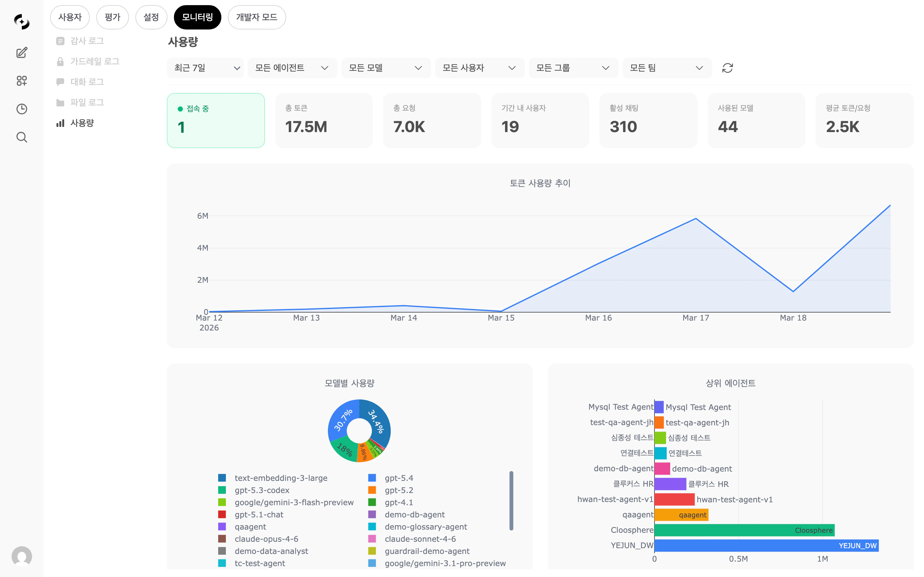Click the search magnifier icon in the sidebar
The width and height of the screenshot is (924, 577).
(22, 137)
